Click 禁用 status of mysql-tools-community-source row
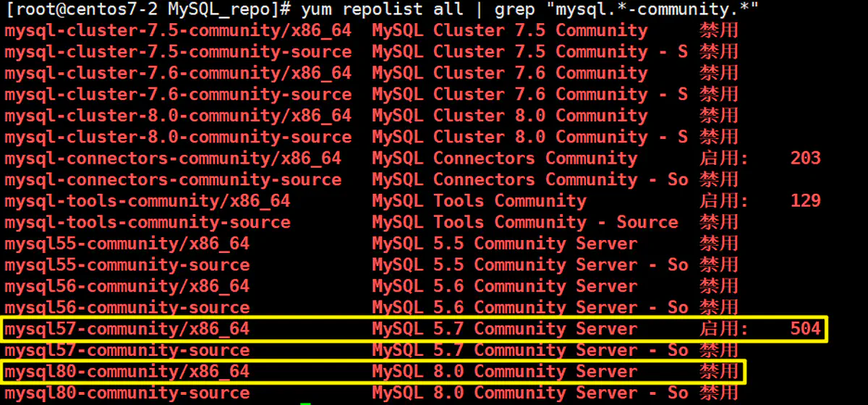Viewport: 868px width, 405px height. point(719,223)
